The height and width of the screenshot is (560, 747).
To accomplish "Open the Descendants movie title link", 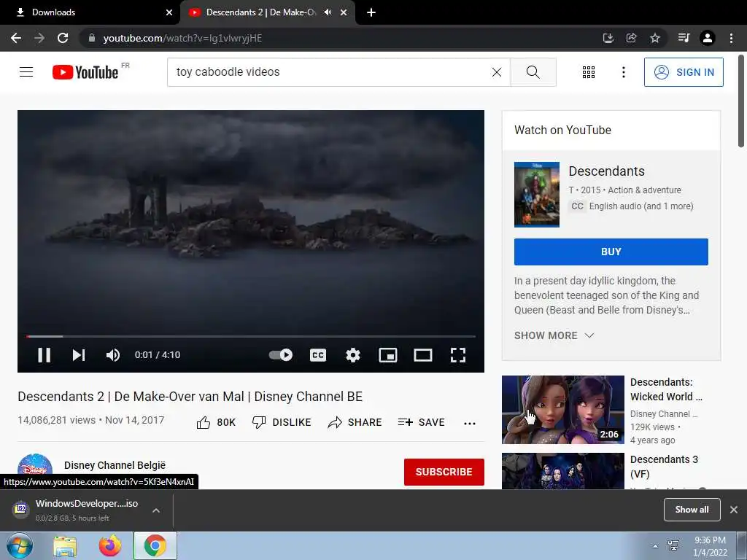I will [x=606, y=171].
